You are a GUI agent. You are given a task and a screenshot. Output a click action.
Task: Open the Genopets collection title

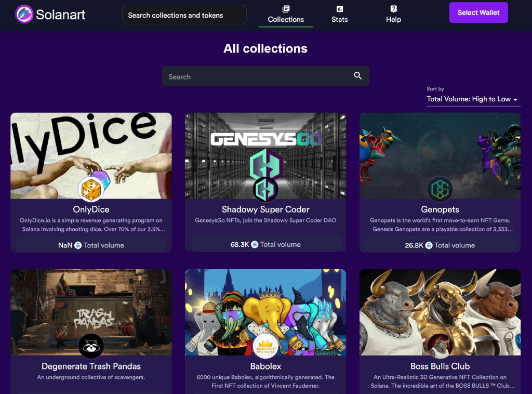coord(440,209)
